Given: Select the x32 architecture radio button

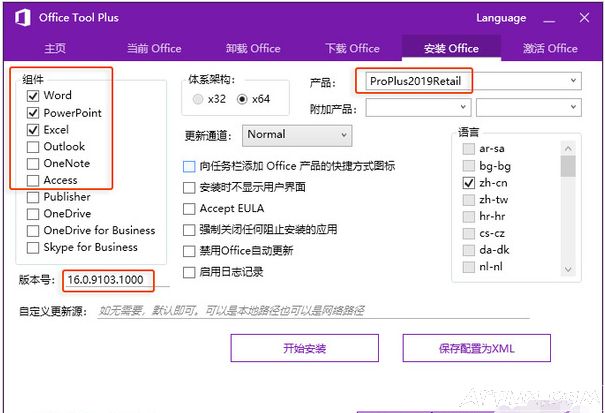Looking at the screenshot, I should (x=198, y=99).
